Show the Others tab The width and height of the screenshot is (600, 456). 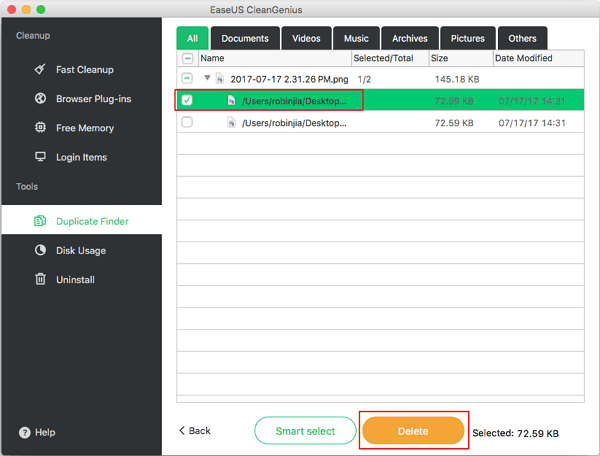point(522,38)
